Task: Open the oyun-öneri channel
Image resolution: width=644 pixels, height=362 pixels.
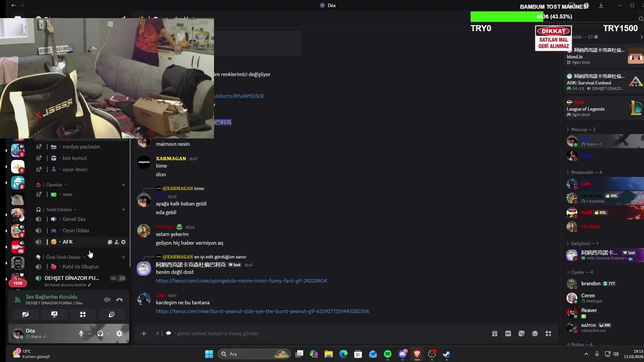Action: pos(80,169)
